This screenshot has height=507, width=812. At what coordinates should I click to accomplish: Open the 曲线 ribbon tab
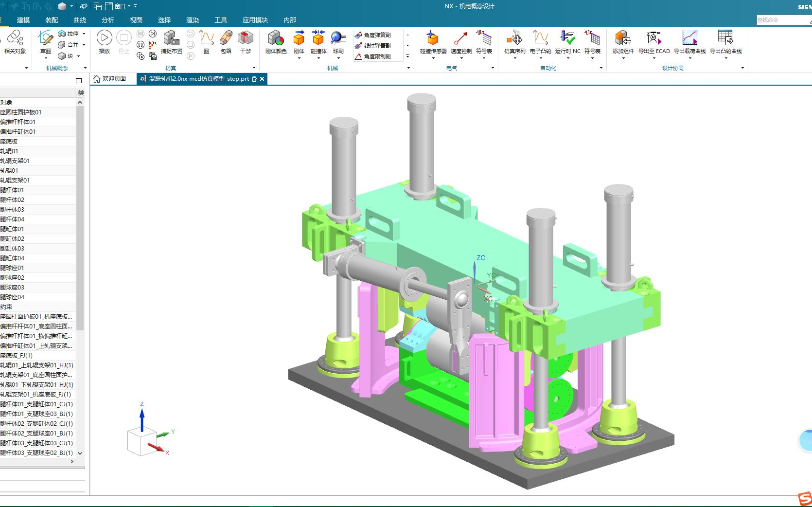80,20
